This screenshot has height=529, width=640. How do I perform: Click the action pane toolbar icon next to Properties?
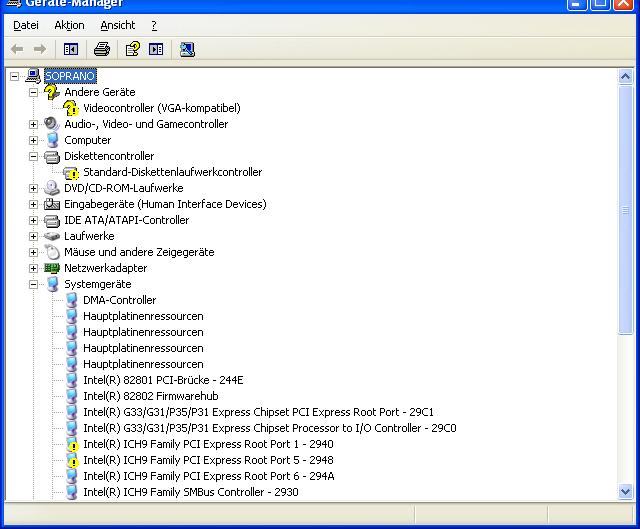pyautogui.click(x=156, y=49)
